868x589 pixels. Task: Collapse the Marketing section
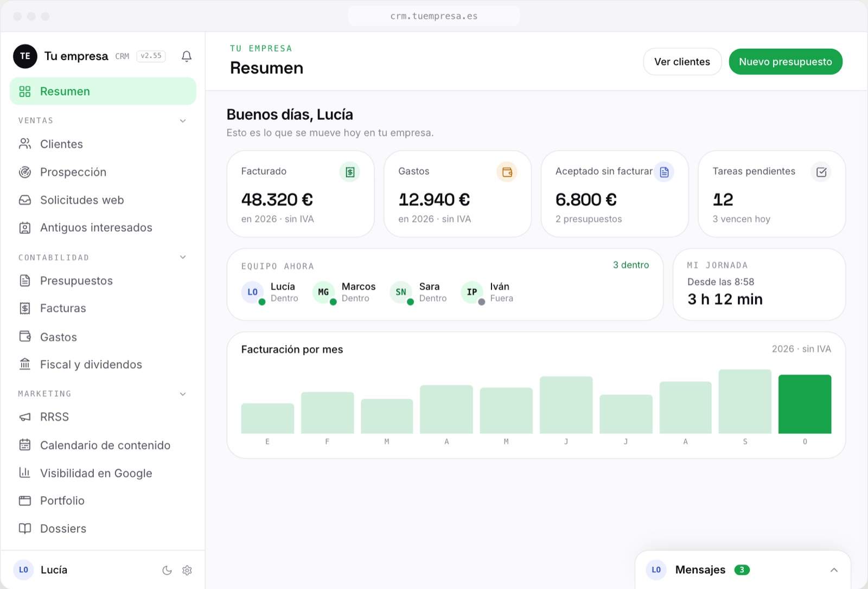click(183, 394)
